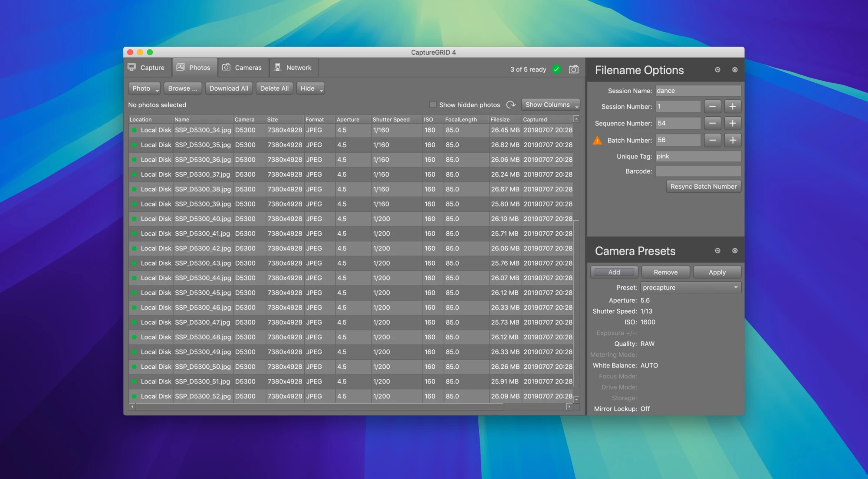Click the horizontal scrollbar under photo list

pos(319,407)
